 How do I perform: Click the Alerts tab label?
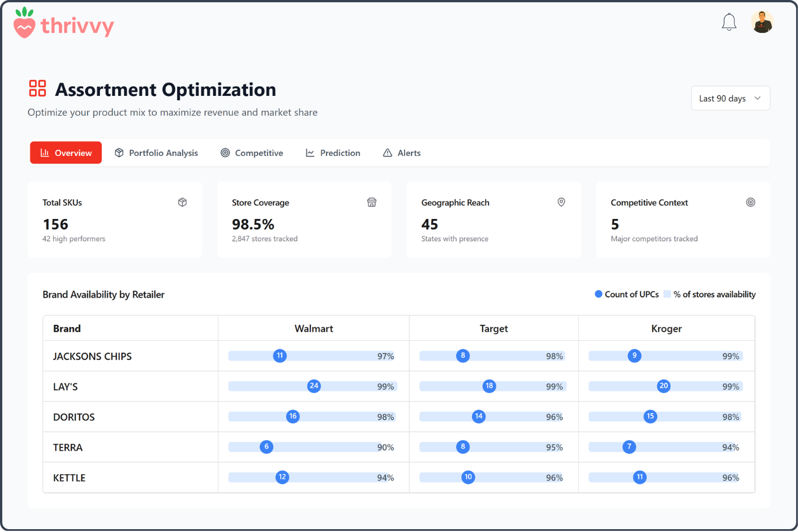tap(409, 153)
